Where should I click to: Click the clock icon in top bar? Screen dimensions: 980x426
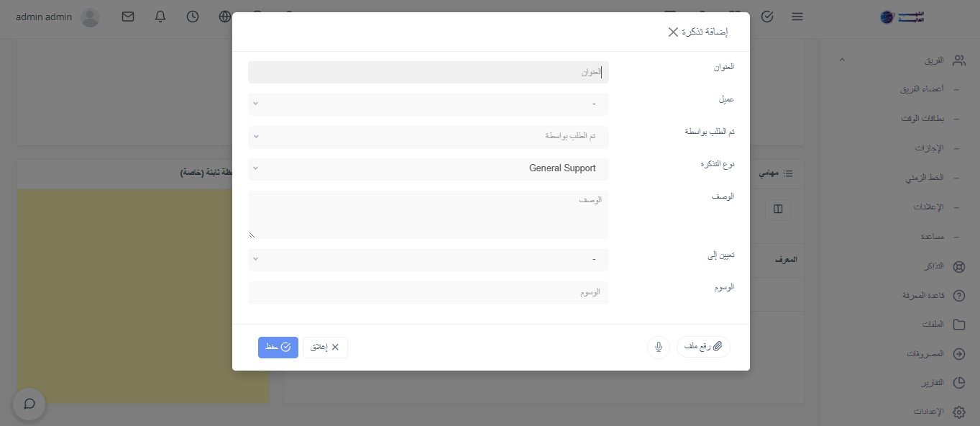tap(193, 16)
